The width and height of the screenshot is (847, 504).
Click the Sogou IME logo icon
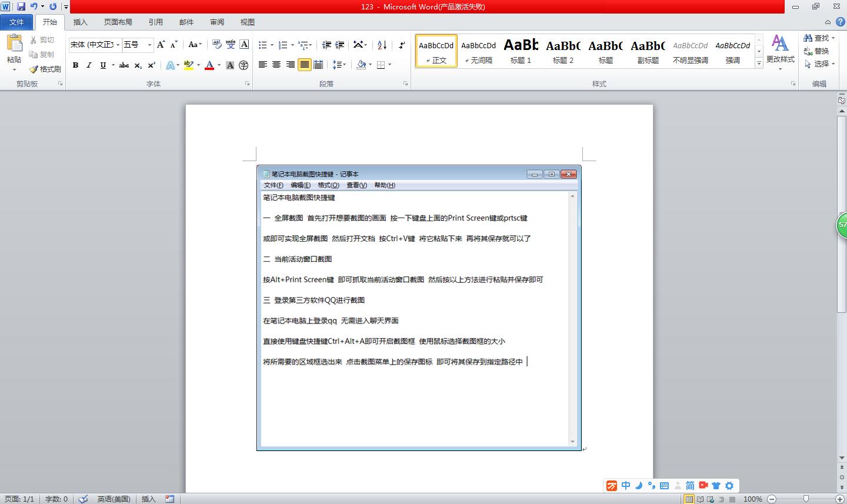click(612, 486)
